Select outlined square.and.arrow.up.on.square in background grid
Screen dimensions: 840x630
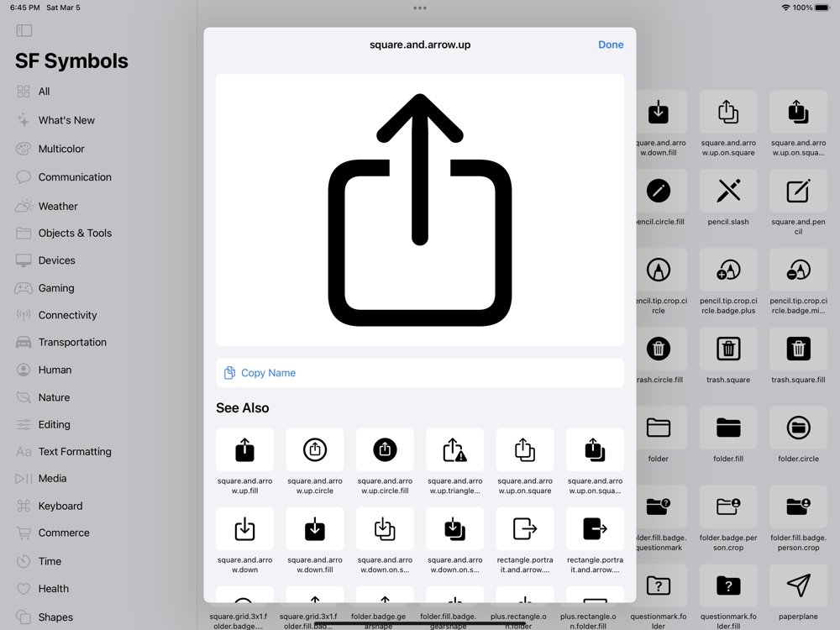(x=728, y=112)
